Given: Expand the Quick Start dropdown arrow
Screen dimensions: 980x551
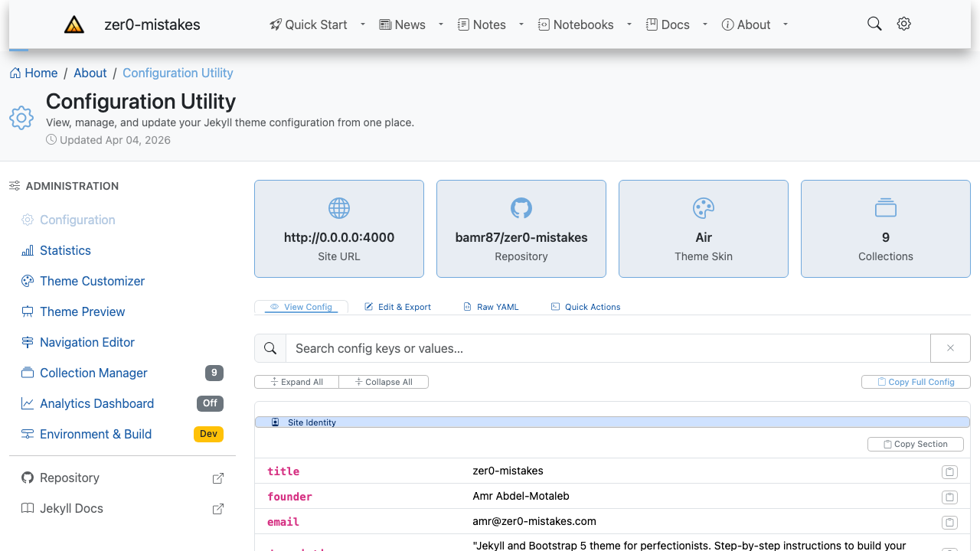Looking at the screenshot, I should 363,24.
